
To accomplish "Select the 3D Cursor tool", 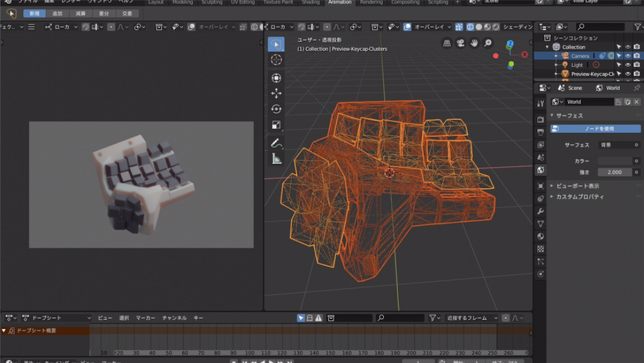I will (x=276, y=60).
